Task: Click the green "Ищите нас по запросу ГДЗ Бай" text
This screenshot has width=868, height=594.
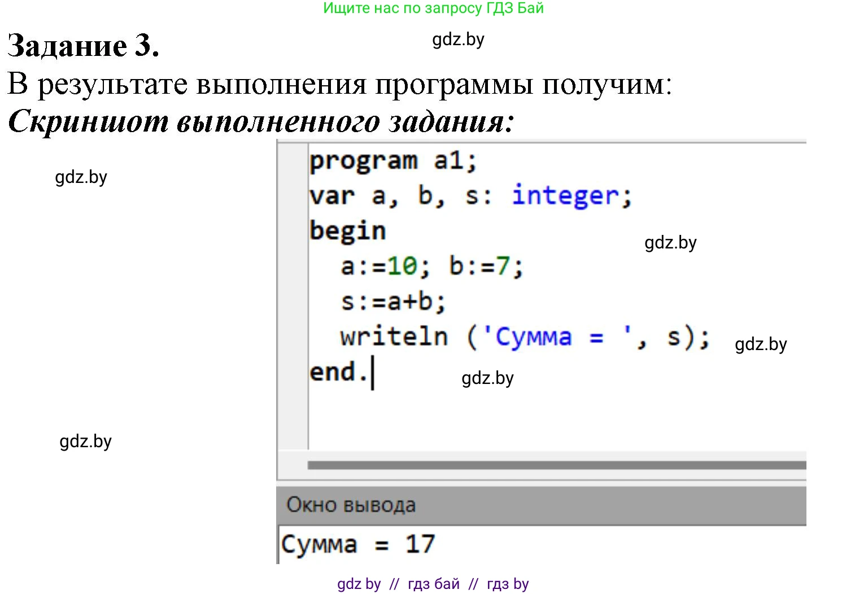Action: click(433, 8)
